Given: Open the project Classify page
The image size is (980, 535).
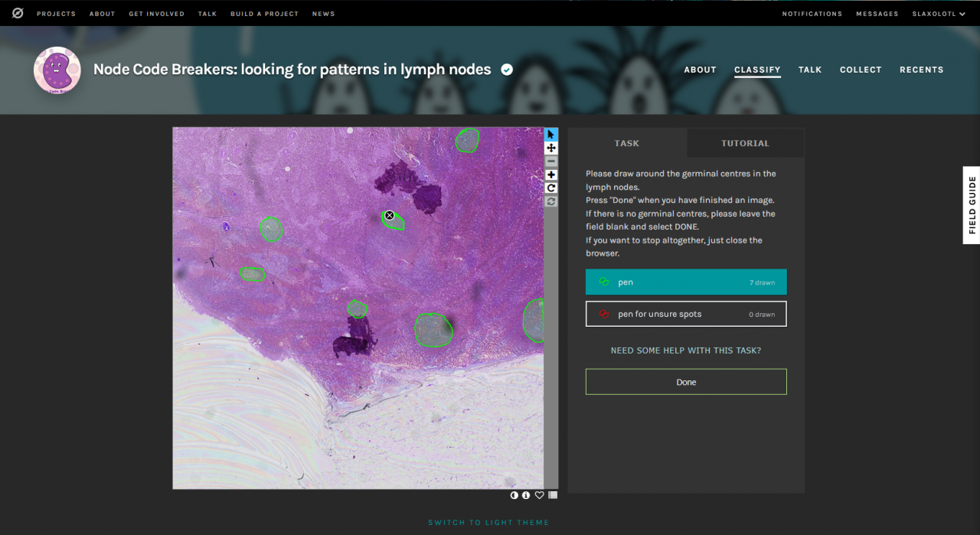Looking at the screenshot, I should (x=757, y=70).
